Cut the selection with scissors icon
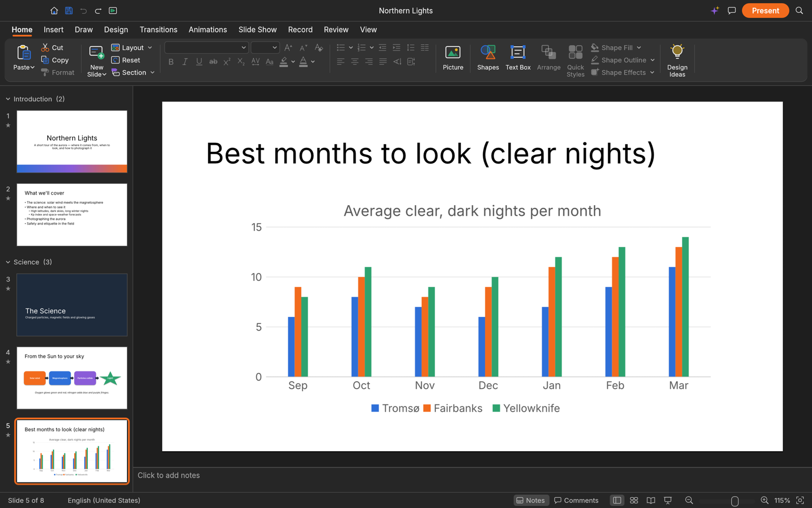Viewport: 812px width, 508px height. pyautogui.click(x=52, y=48)
